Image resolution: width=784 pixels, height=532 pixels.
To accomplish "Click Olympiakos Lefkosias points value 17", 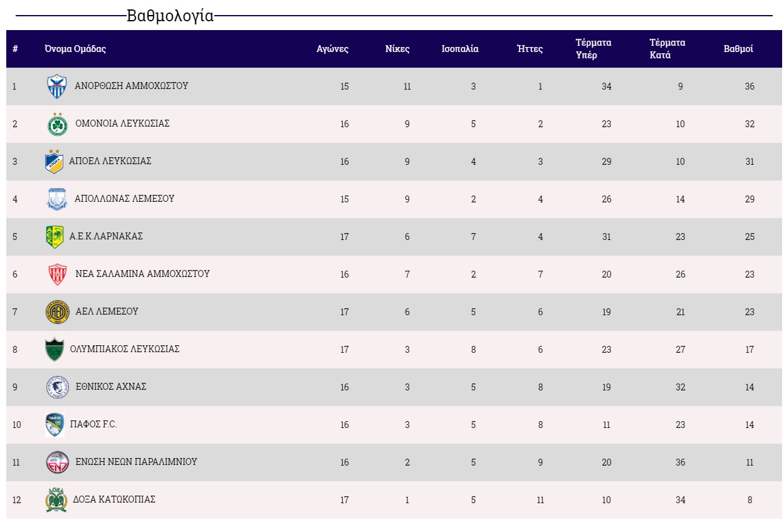I will (750, 350).
